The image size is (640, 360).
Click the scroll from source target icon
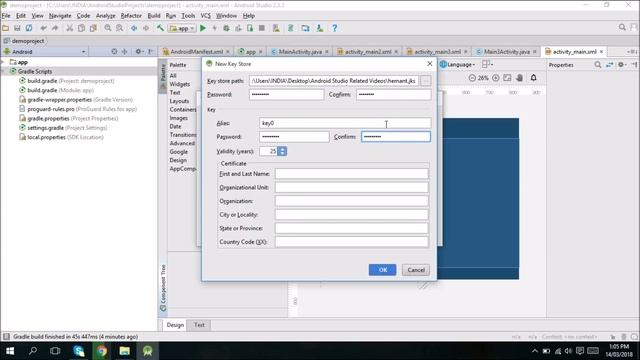[x=114, y=51]
